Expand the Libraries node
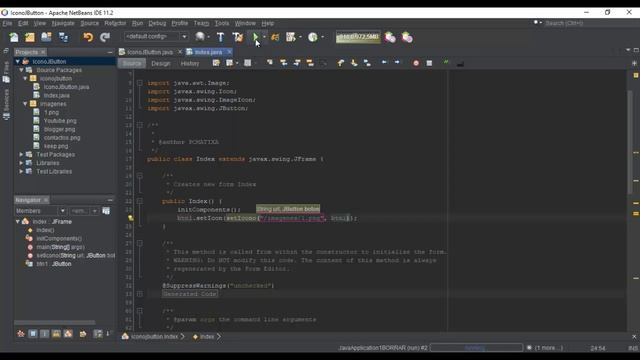The height and width of the screenshot is (360, 640). 21,163
